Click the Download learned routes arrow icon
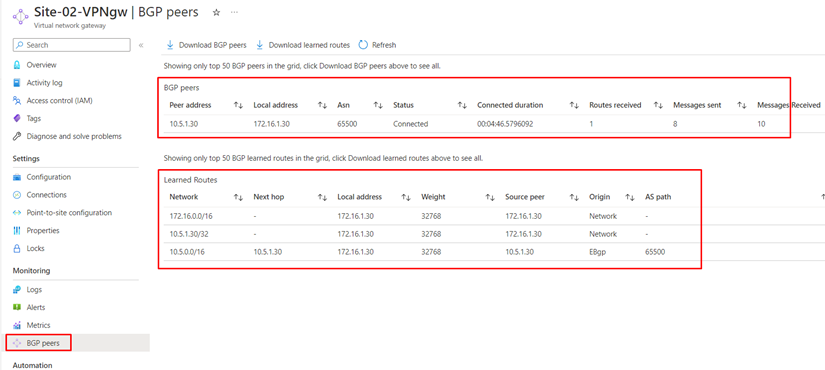This screenshot has width=825, height=370. pyautogui.click(x=260, y=45)
